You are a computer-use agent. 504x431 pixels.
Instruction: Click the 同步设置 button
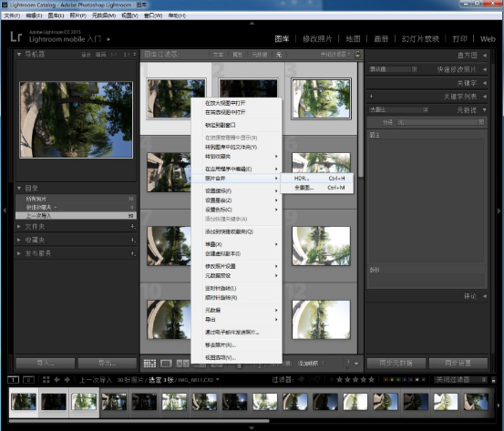(458, 364)
